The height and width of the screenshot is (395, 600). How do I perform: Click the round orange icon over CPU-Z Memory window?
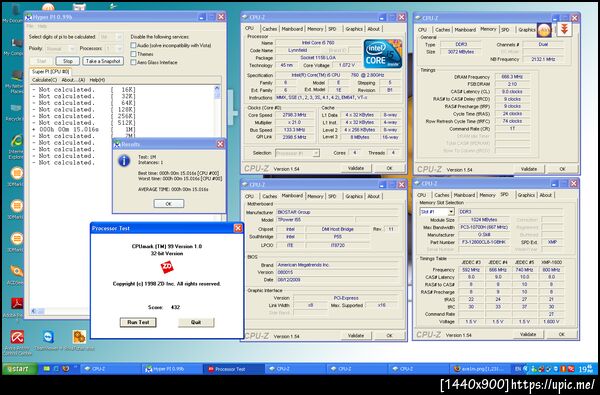tap(544, 30)
